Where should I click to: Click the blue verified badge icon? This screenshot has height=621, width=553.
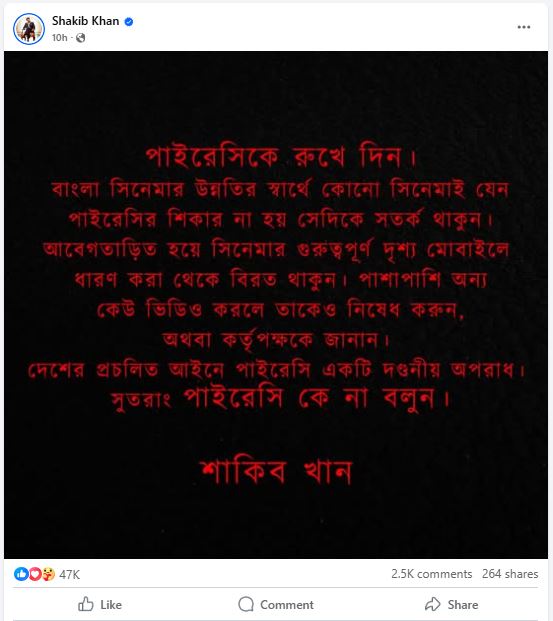point(129,22)
